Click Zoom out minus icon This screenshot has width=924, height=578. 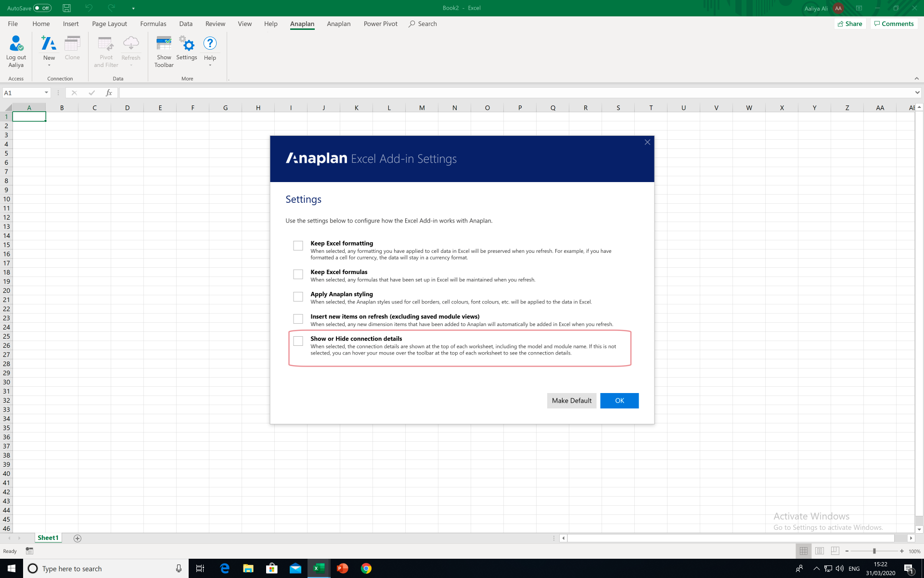click(x=847, y=551)
